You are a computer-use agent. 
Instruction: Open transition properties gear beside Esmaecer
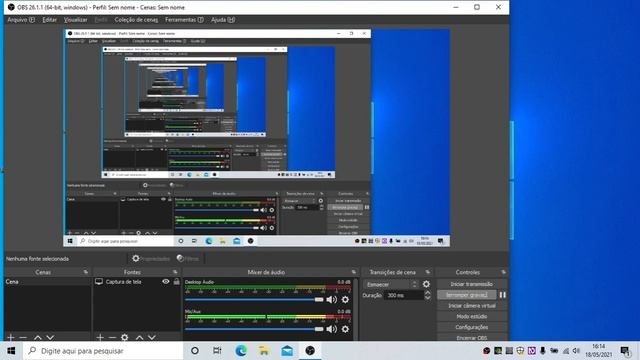tap(426, 284)
